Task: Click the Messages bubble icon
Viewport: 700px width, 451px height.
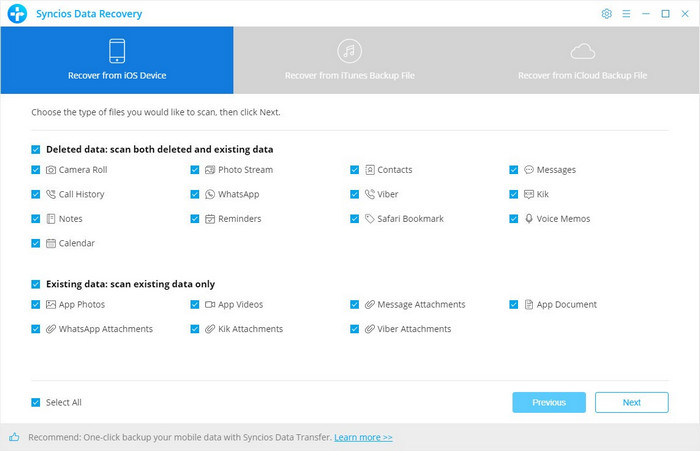Action: coord(529,170)
